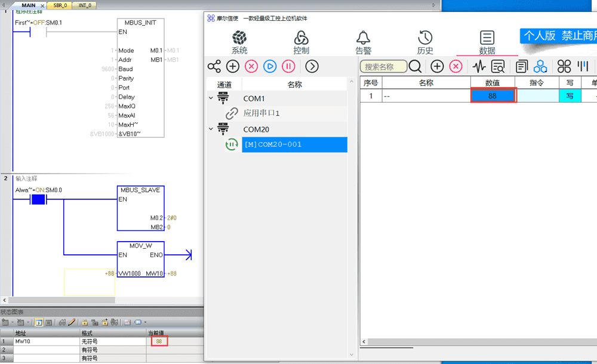Click the pencil edit icon in status chart toolbar

[72, 322]
